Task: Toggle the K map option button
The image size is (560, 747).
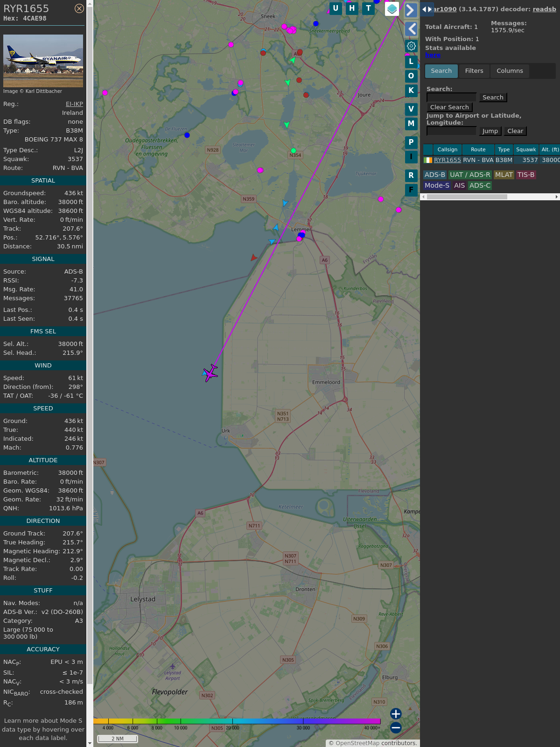Action: (411, 90)
